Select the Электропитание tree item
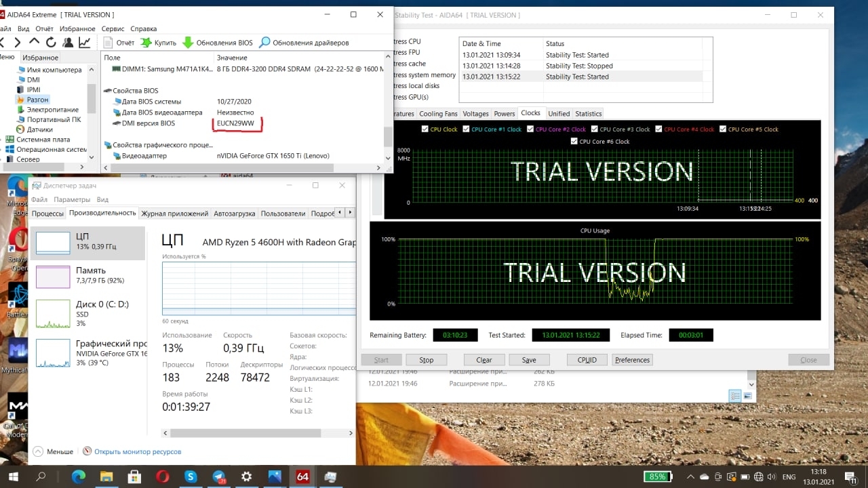This screenshot has height=488, width=868. coord(47,109)
